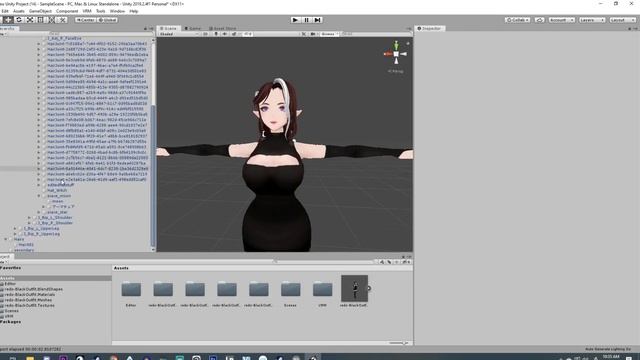Click the Project search by type icon
This screenshot has height=360, width=640.
pos(382,262)
